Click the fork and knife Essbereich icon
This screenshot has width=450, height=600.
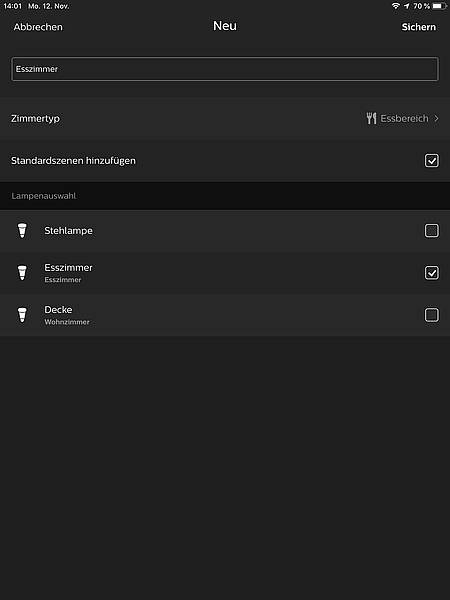371,119
